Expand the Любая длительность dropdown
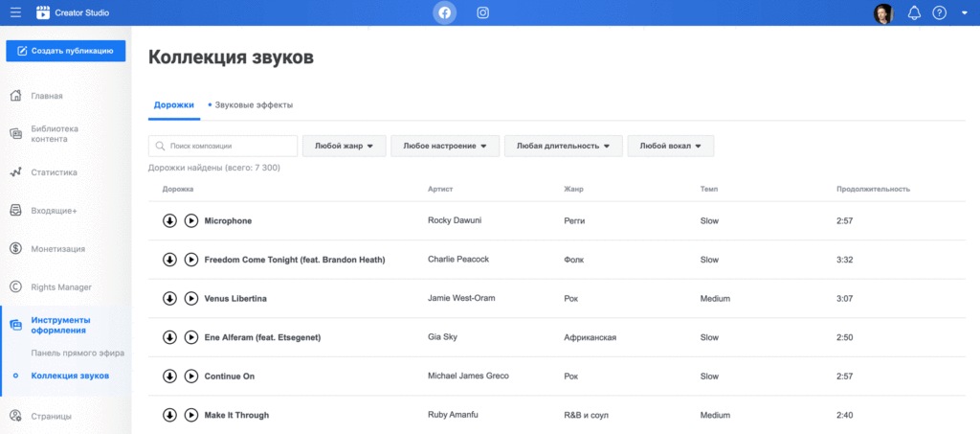Image resolution: width=980 pixels, height=434 pixels. point(563,146)
